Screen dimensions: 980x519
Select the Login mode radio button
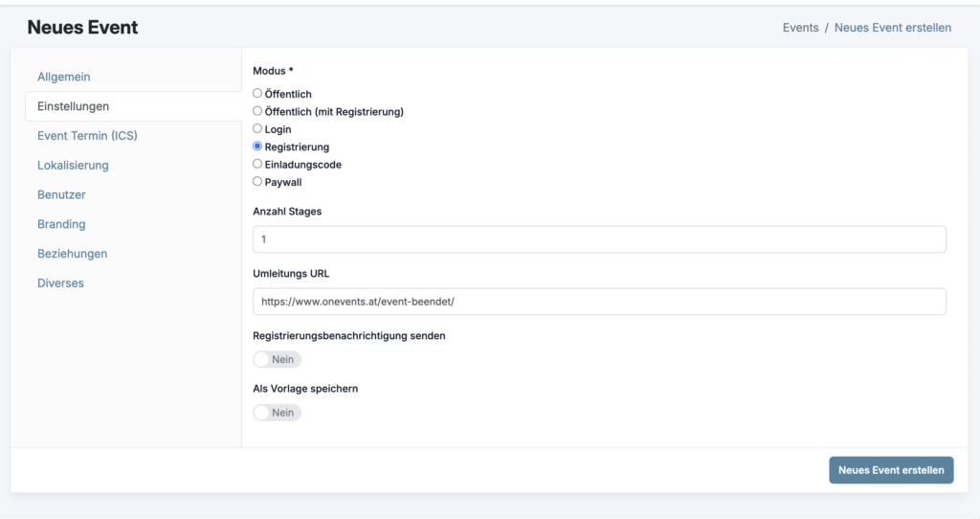point(257,128)
